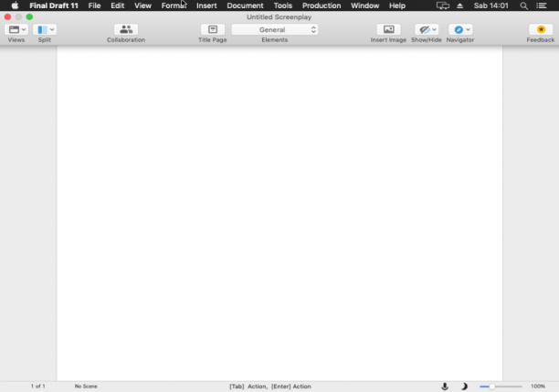Click inside the blank screenplay page
Screen dimensions: 559x392
coord(279,213)
